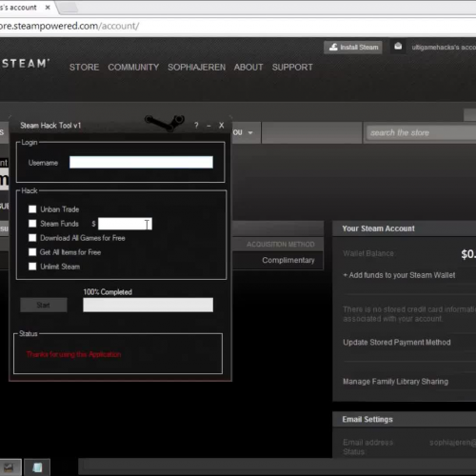Enable the Unlimit Steam checkbox
This screenshot has height=476, width=476.
coord(32,267)
